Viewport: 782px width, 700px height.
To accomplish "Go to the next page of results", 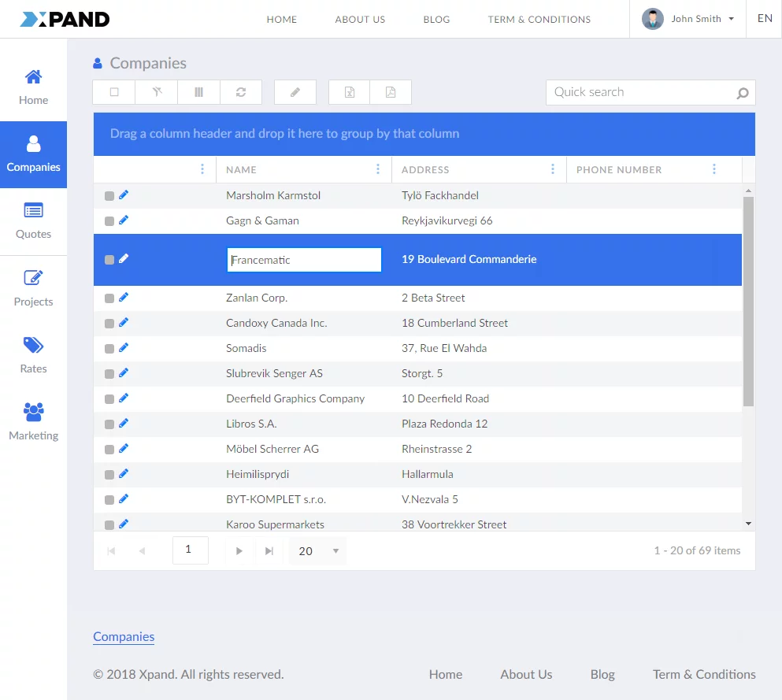I will click(239, 551).
